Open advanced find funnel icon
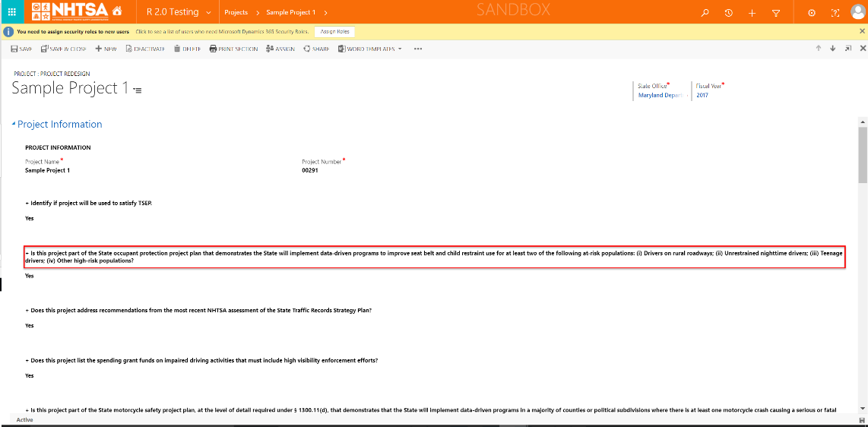This screenshot has width=868, height=427. [775, 13]
